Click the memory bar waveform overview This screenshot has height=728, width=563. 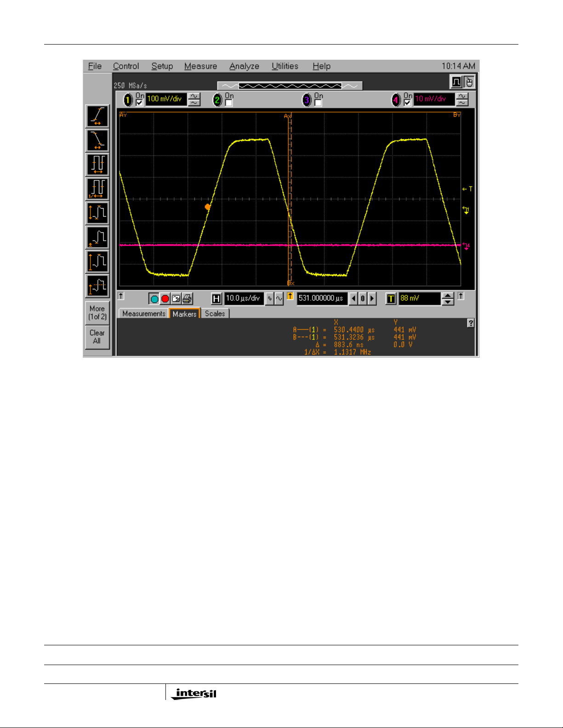pos(290,86)
